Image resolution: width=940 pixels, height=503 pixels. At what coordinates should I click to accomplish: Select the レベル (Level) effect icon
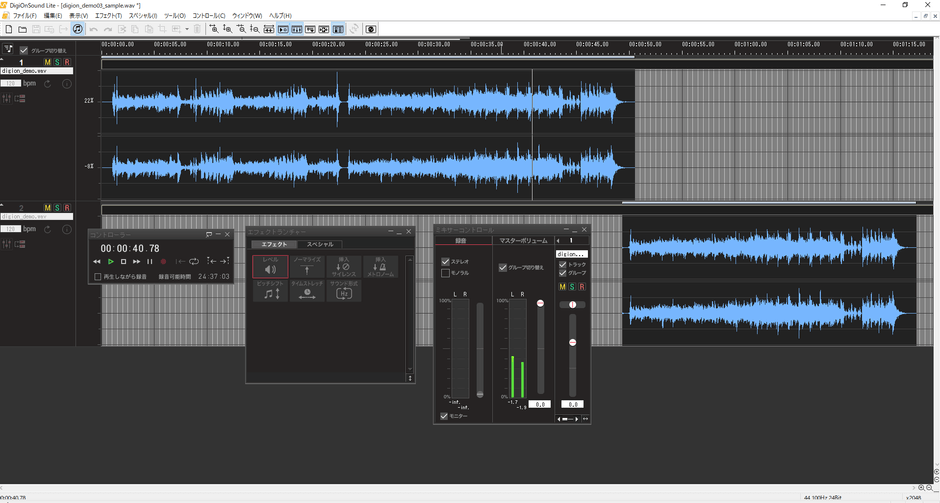click(270, 266)
